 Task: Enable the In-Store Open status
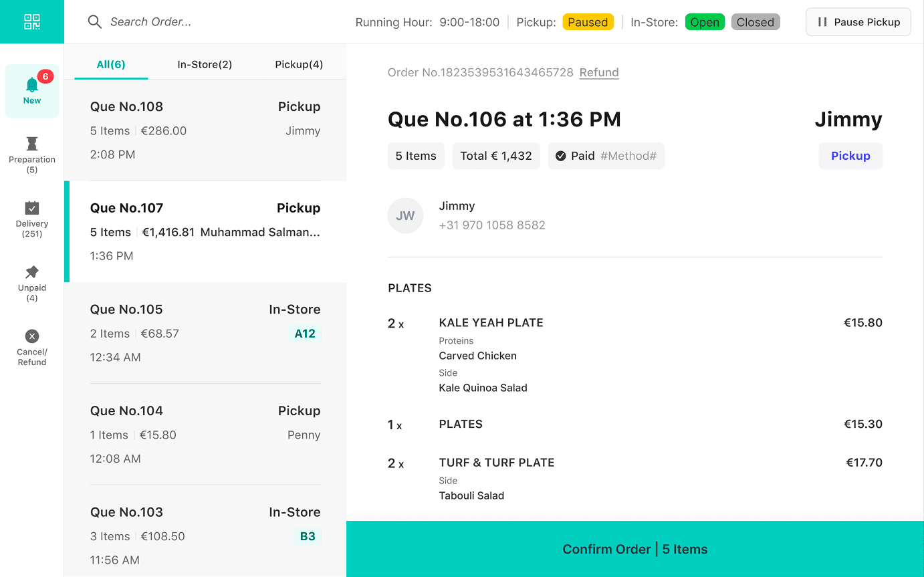(705, 21)
